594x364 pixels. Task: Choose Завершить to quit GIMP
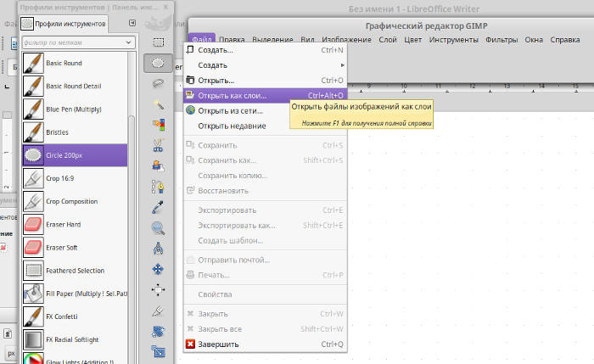265,344
